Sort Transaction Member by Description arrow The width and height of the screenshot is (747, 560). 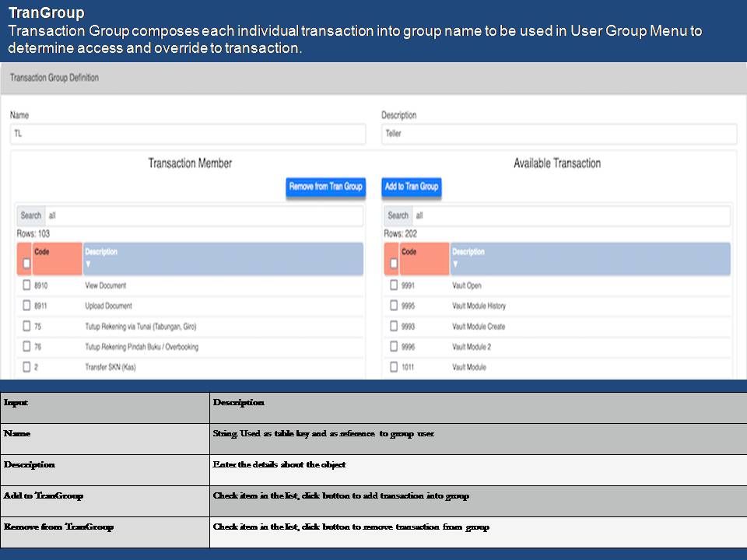coord(88,264)
